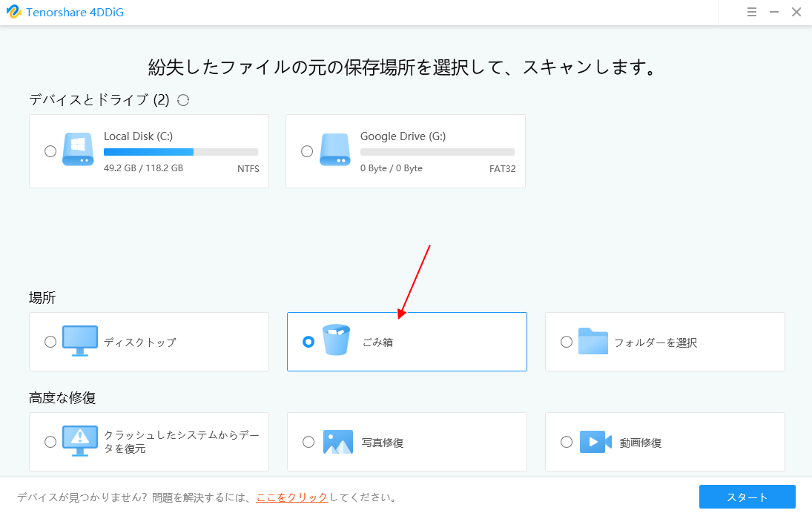812x513 pixels.
Task: Click the Google Drive (G:) drive icon
Action: [x=335, y=149]
